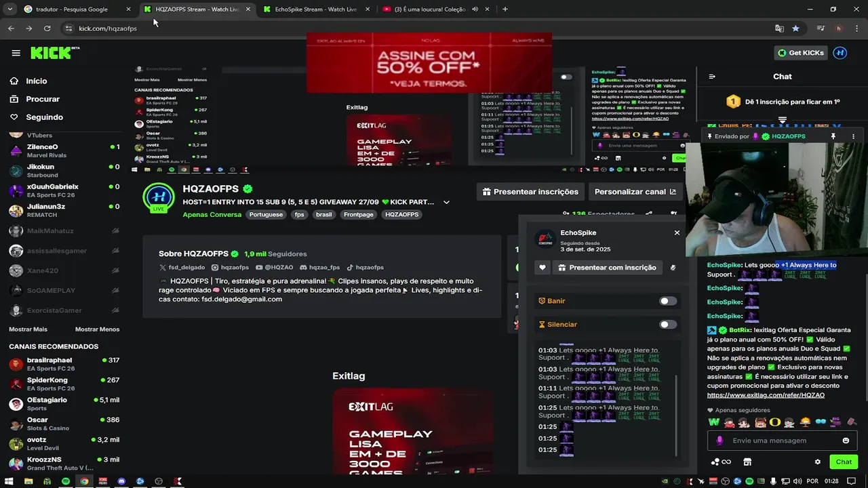868x488 pixels.
Task: Go to Início in the sidebar
Action: tap(36, 81)
